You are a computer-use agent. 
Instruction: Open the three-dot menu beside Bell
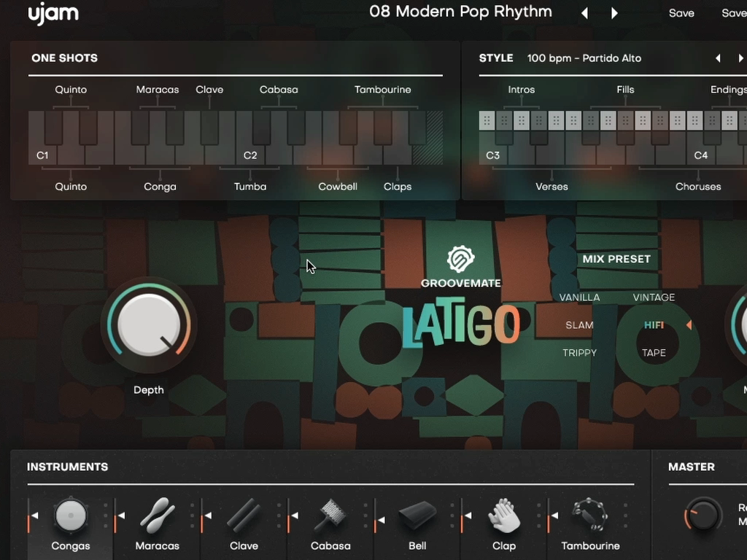point(452,516)
